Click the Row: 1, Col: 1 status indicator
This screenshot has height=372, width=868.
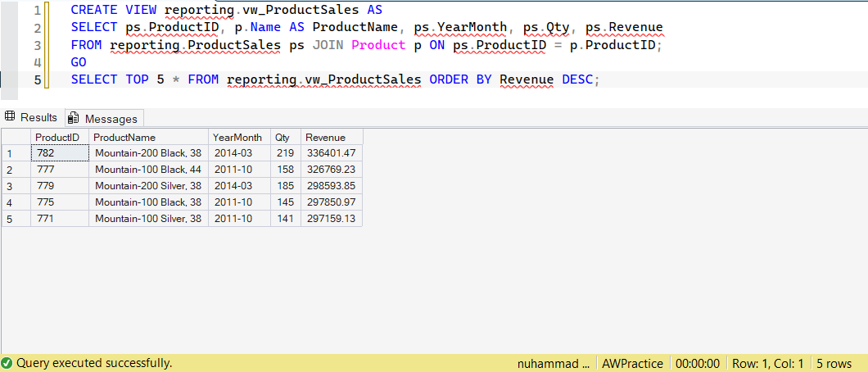tap(768, 364)
